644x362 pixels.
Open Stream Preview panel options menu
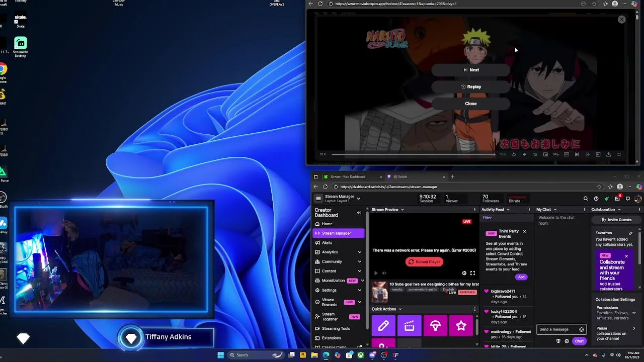click(474, 210)
